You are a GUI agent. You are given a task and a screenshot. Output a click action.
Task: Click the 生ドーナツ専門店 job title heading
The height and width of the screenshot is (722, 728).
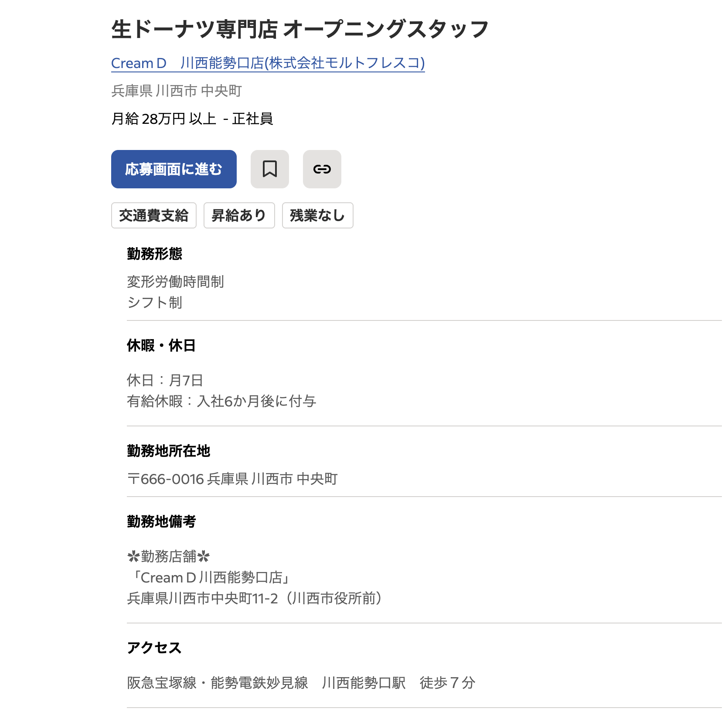click(300, 30)
